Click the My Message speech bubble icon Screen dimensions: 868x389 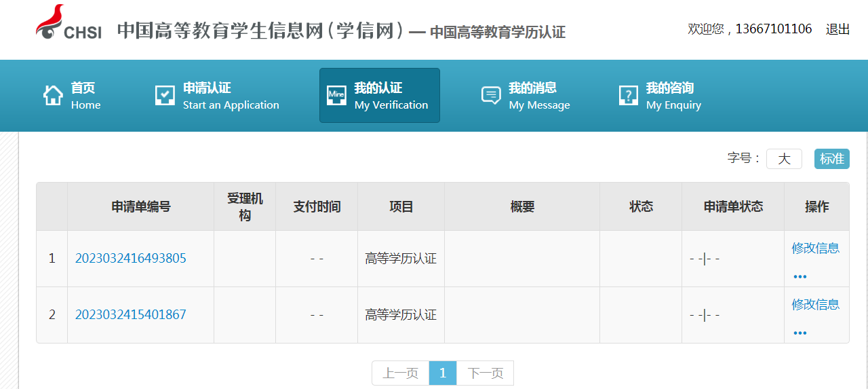[491, 96]
